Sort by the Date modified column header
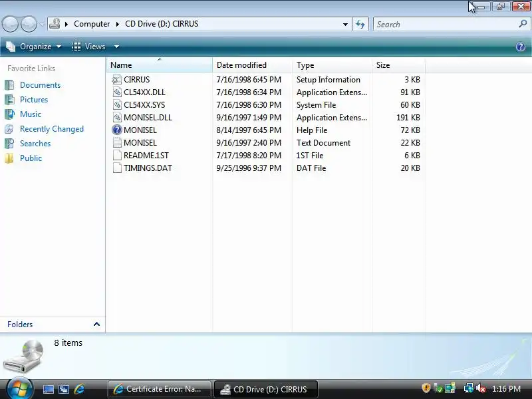 coord(253,65)
